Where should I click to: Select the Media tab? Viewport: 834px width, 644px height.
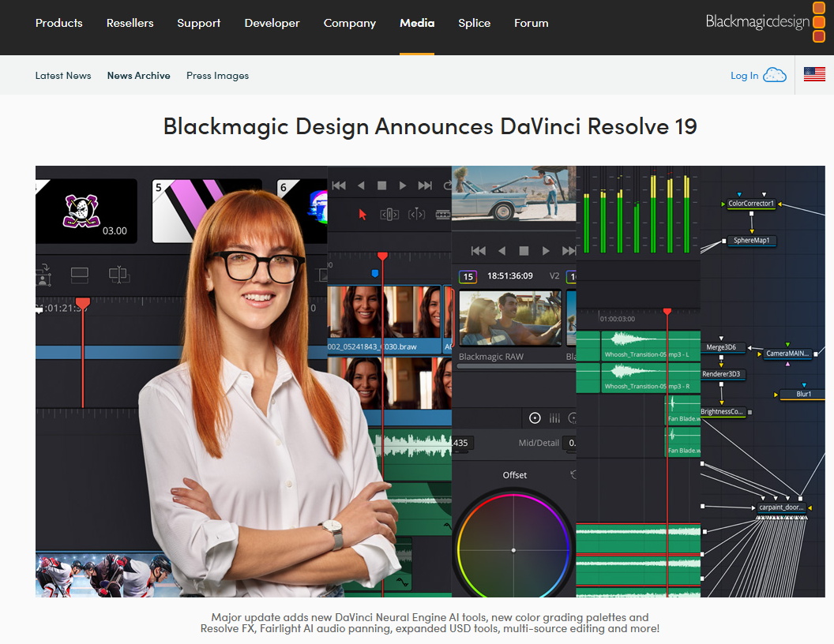click(x=417, y=23)
